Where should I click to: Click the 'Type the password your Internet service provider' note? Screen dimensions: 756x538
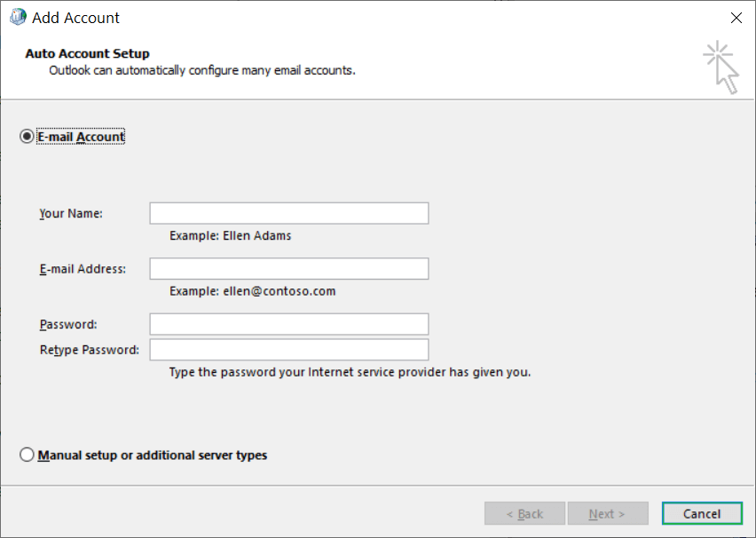tap(350, 373)
